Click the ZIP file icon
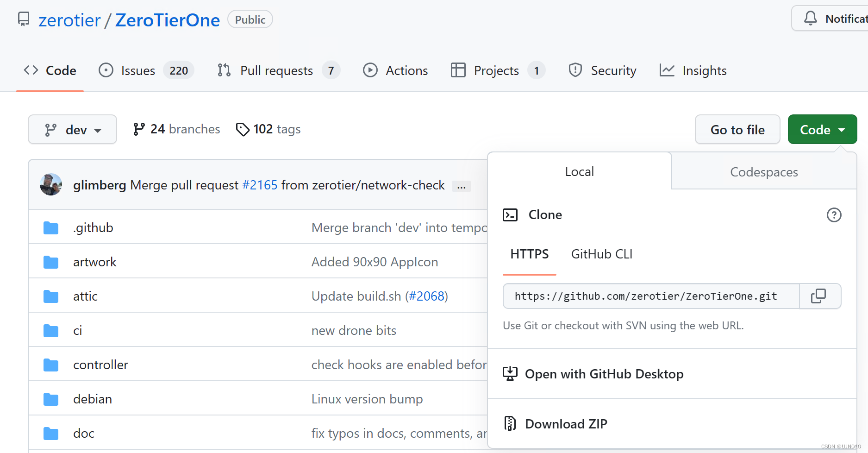 pos(510,424)
